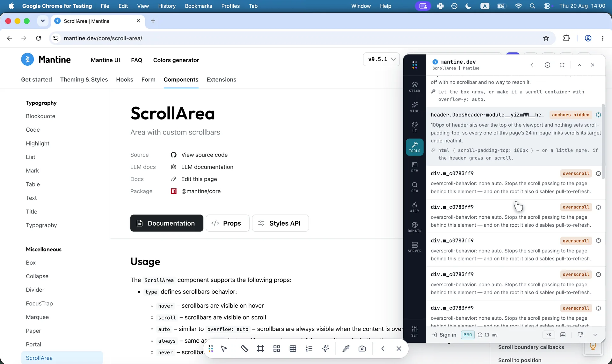The image size is (612, 364).
Task: Open the four-squares layout tool
Action: [277, 349]
